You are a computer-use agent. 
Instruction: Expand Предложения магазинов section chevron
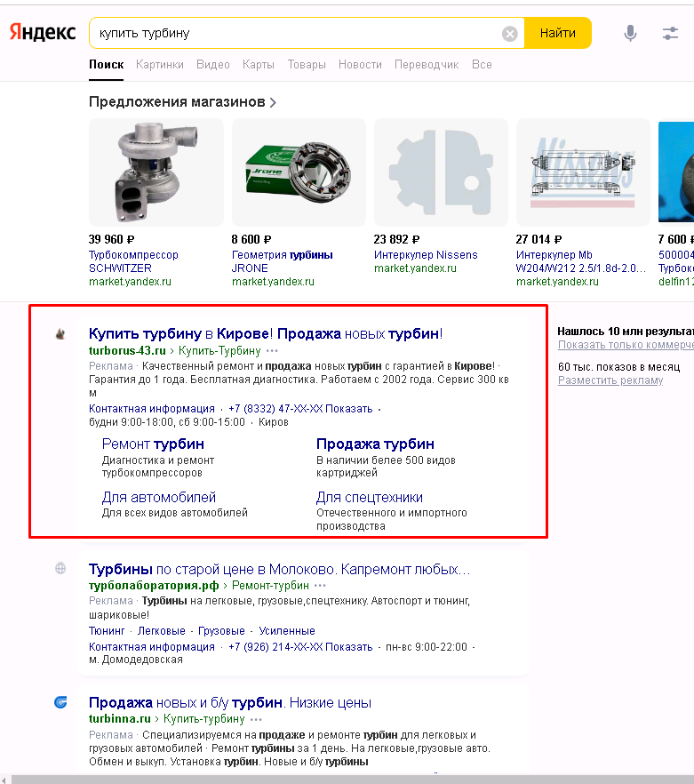click(273, 102)
